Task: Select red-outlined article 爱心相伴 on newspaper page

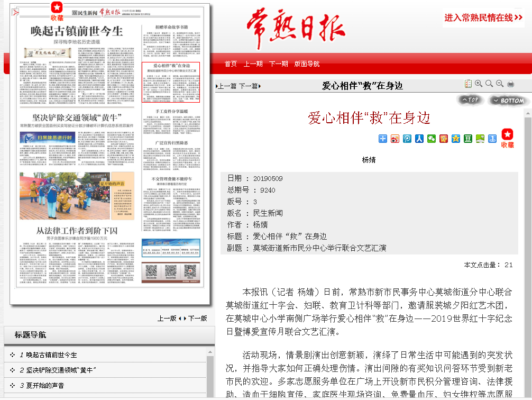Action: [x=171, y=82]
